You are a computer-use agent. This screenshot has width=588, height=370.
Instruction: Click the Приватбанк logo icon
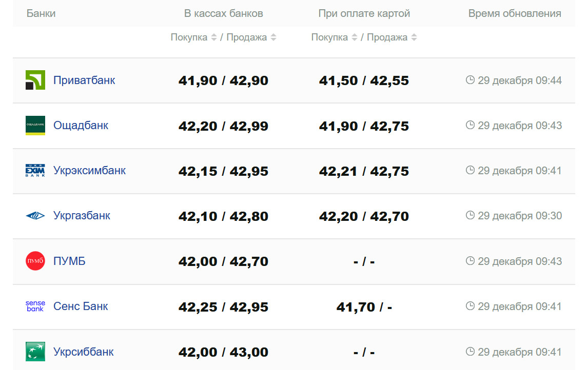coord(35,80)
